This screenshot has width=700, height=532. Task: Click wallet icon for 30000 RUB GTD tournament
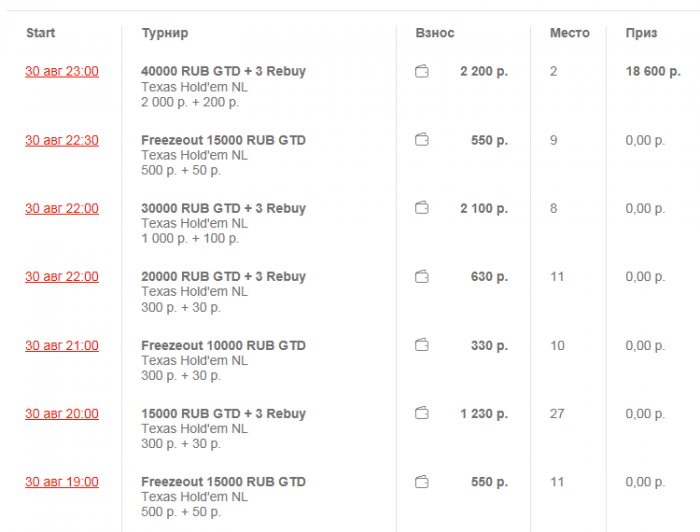click(422, 208)
